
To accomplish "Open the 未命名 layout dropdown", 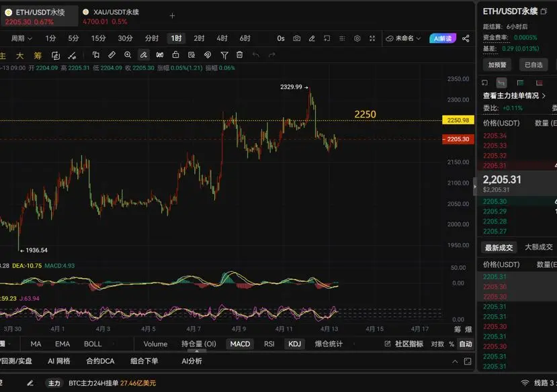I will (404, 38).
